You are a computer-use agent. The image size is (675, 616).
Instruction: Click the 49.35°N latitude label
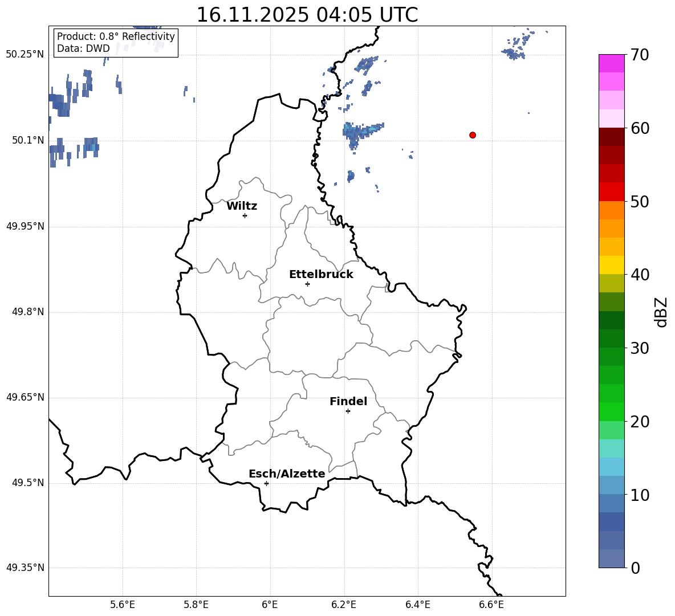point(25,568)
